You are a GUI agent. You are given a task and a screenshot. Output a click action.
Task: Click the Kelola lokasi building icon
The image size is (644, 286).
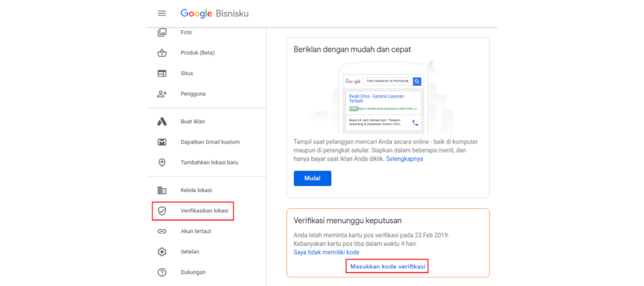[x=162, y=190]
